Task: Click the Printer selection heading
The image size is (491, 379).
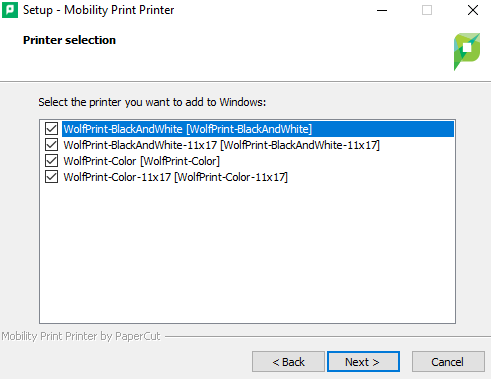Action: click(x=69, y=40)
